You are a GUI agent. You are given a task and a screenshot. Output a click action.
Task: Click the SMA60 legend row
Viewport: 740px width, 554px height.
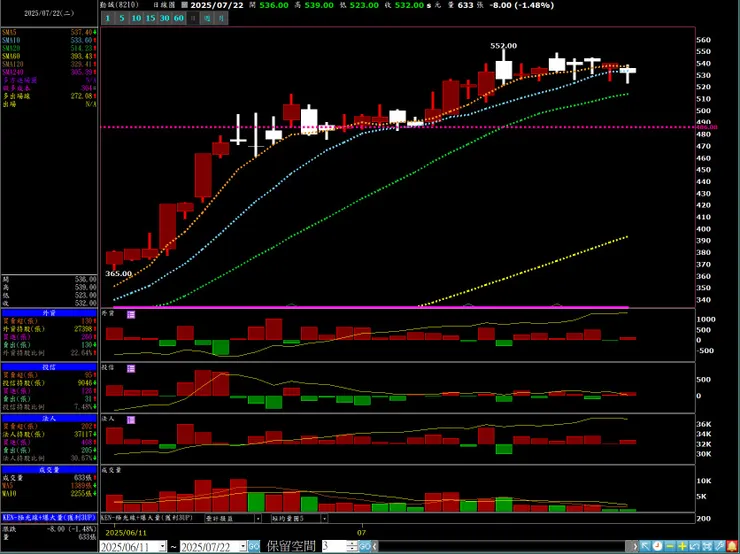[49, 56]
